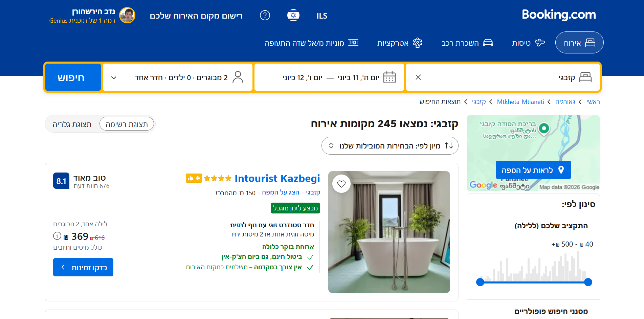Click 'הצג על המפה' link
Screen dimensions: 644x319
tap(281, 192)
